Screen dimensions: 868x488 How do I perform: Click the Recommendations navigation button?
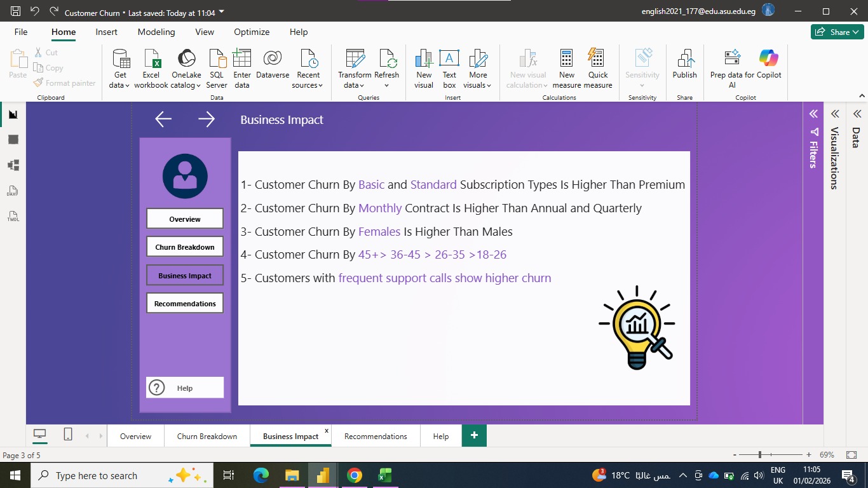(x=185, y=303)
